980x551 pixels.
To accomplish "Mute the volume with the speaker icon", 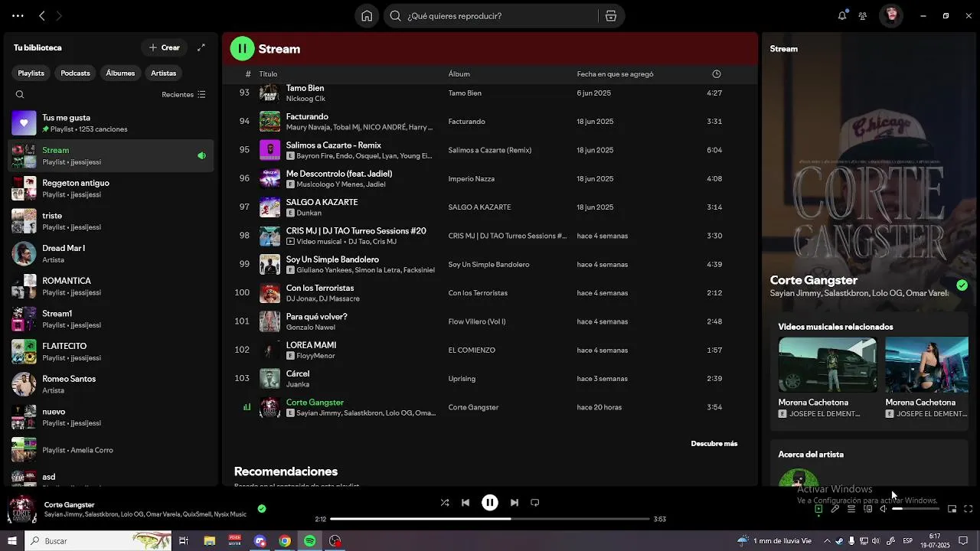I will [884, 509].
